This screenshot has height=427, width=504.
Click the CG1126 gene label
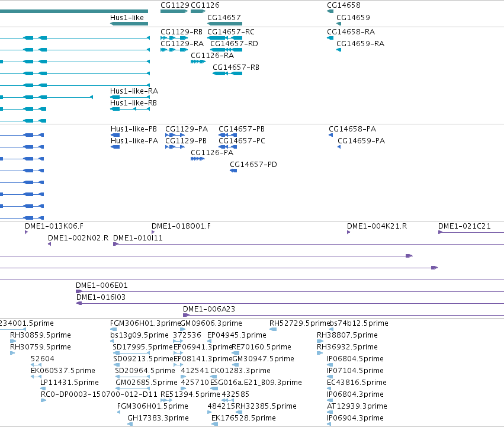(x=205, y=5)
